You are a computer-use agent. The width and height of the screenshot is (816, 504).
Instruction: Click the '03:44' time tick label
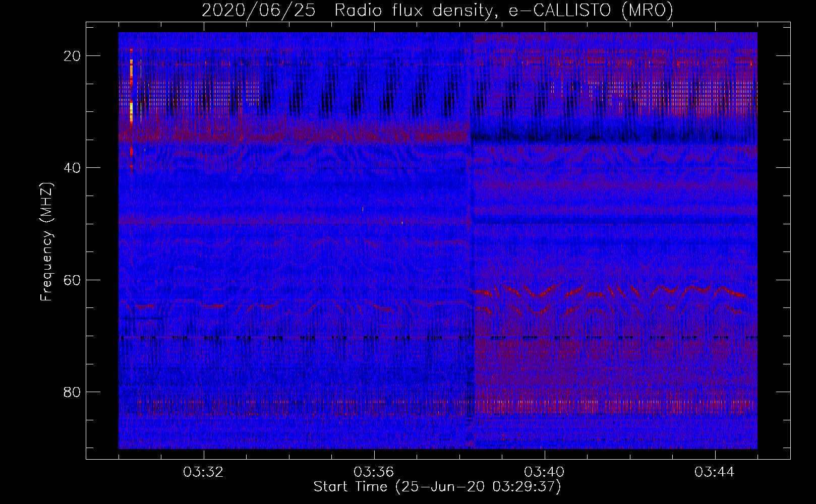pyautogui.click(x=715, y=472)
